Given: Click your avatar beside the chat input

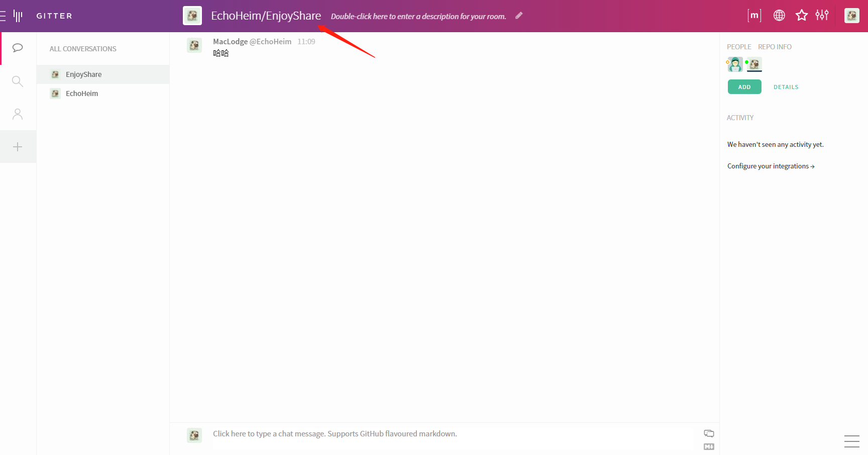Looking at the screenshot, I should [194, 435].
